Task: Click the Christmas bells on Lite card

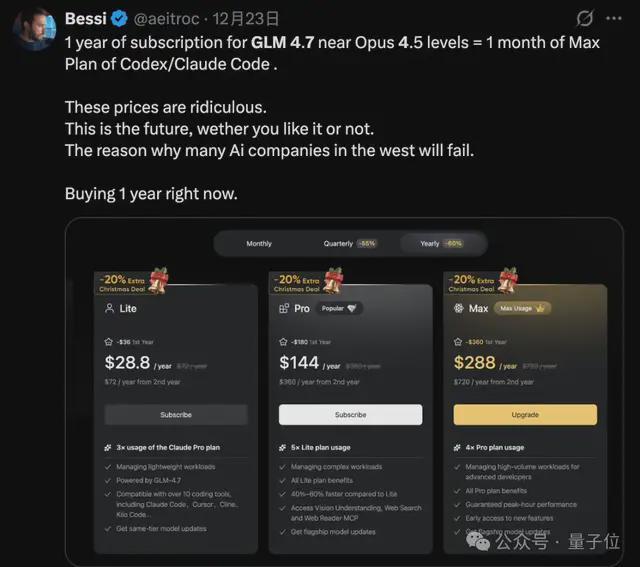Action: 157,280
